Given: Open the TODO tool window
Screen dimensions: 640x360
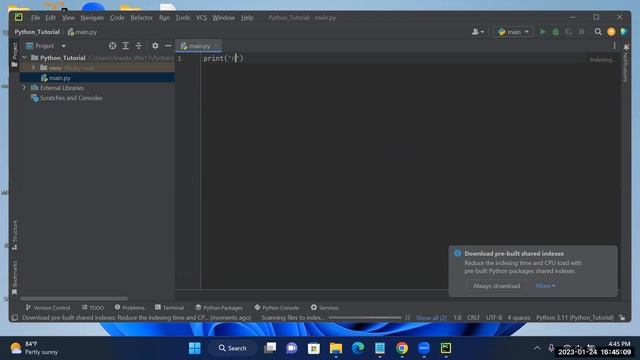Looking at the screenshot, I should [x=93, y=308].
